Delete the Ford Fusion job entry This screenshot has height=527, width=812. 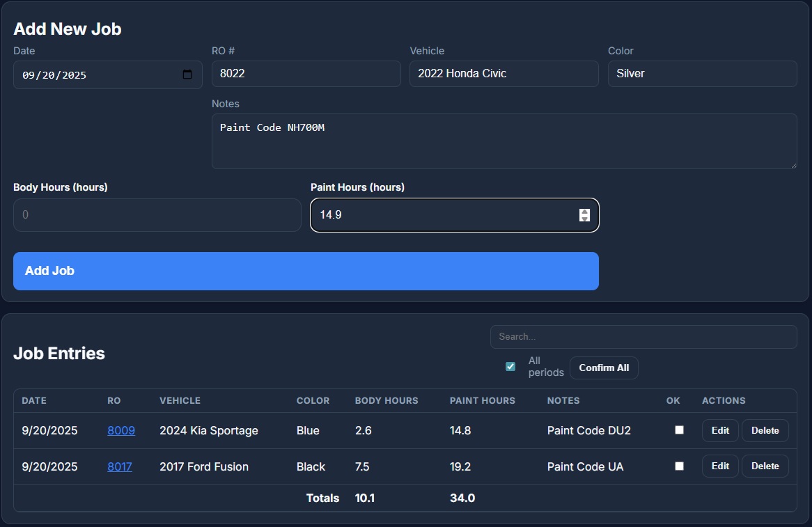[765, 466]
